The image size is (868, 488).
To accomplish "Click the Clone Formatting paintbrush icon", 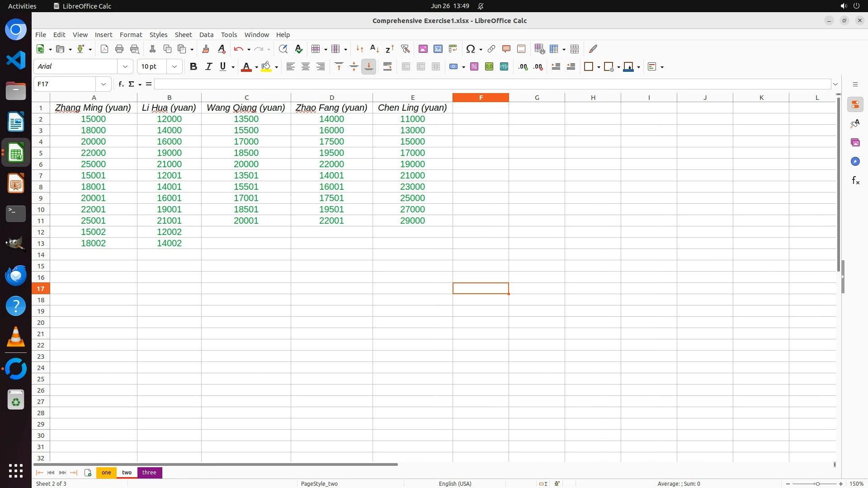I will [206, 49].
